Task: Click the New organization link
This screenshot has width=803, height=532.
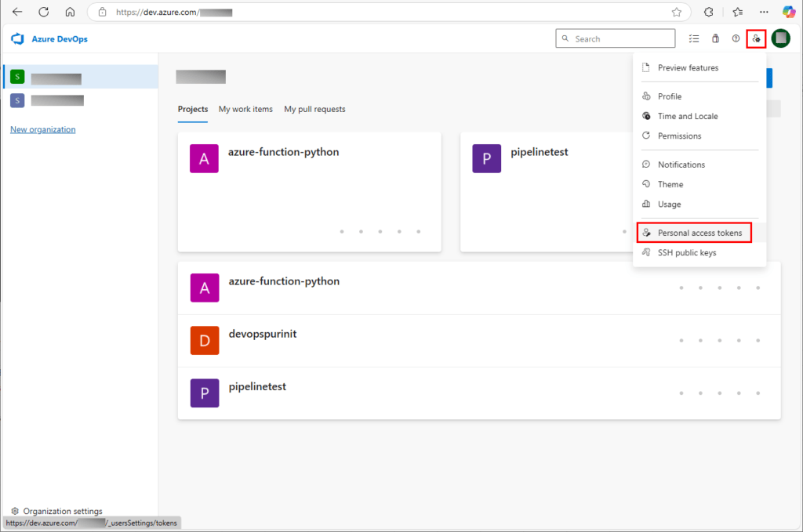Action: coord(43,129)
